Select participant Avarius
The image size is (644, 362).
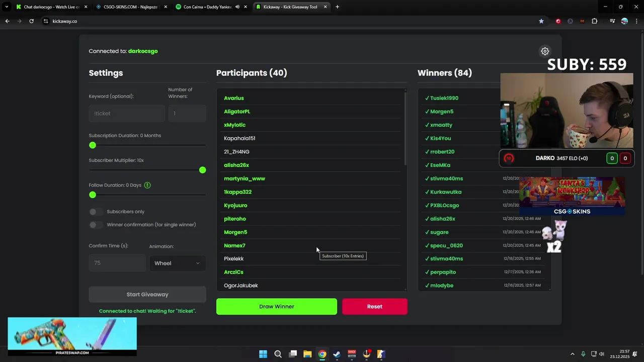tap(234, 98)
